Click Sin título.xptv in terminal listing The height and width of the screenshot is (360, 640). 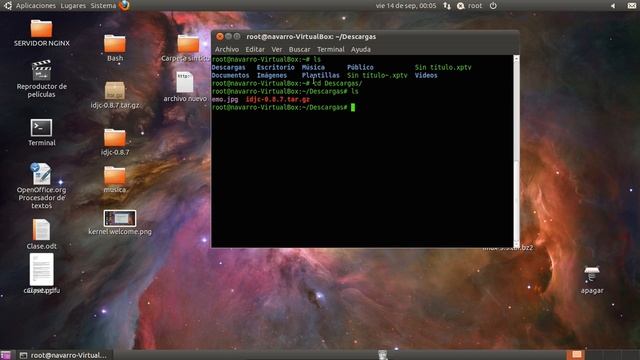tap(443, 67)
